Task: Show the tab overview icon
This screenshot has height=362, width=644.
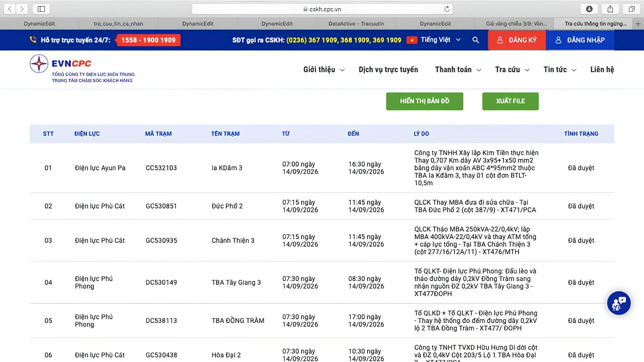Action: pyautogui.click(x=631, y=9)
